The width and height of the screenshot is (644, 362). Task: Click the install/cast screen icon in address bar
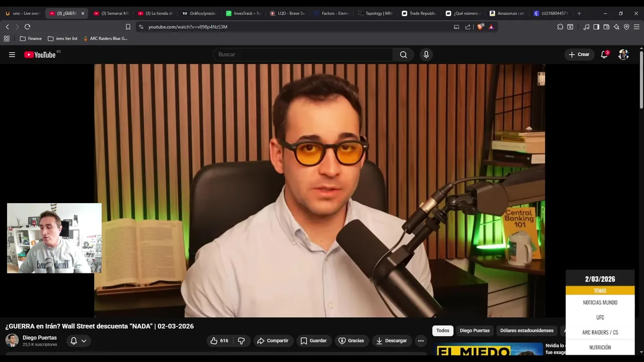[x=456, y=27]
